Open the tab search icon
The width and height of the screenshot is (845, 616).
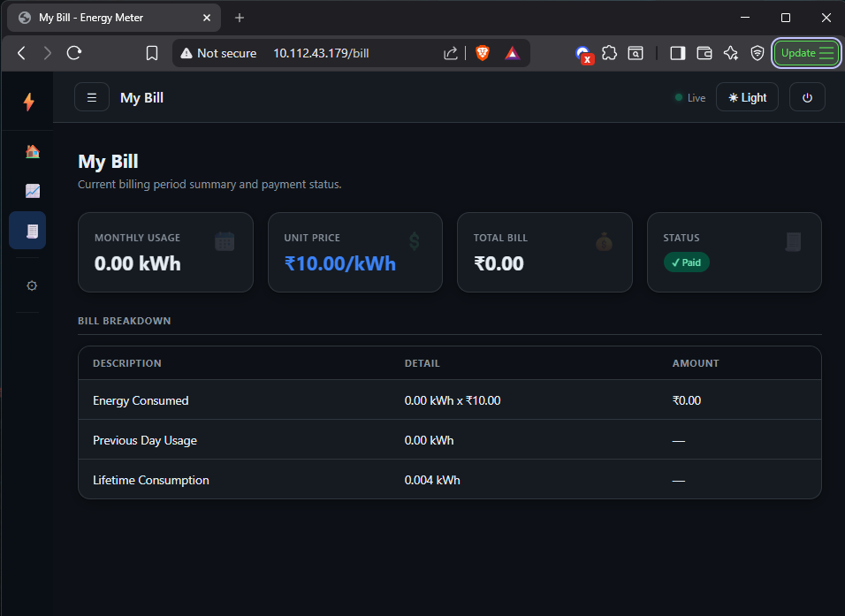pyautogui.click(x=636, y=53)
